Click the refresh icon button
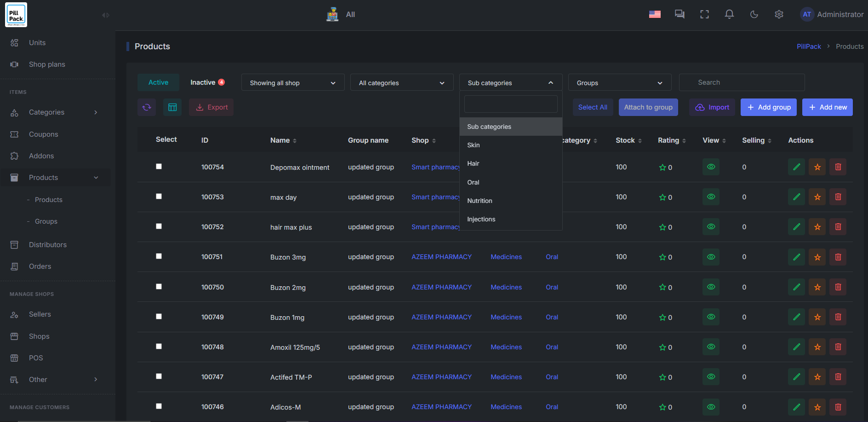This screenshot has width=868, height=422. coord(147,107)
